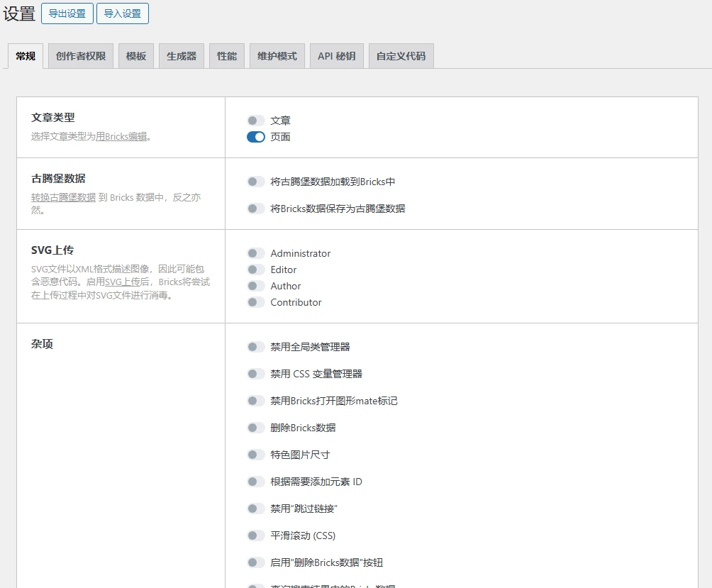Open the API 秘钥 tab

click(x=336, y=55)
